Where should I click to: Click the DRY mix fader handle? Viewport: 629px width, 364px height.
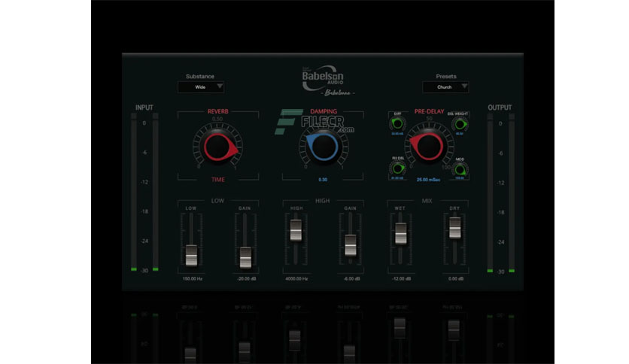(455, 228)
